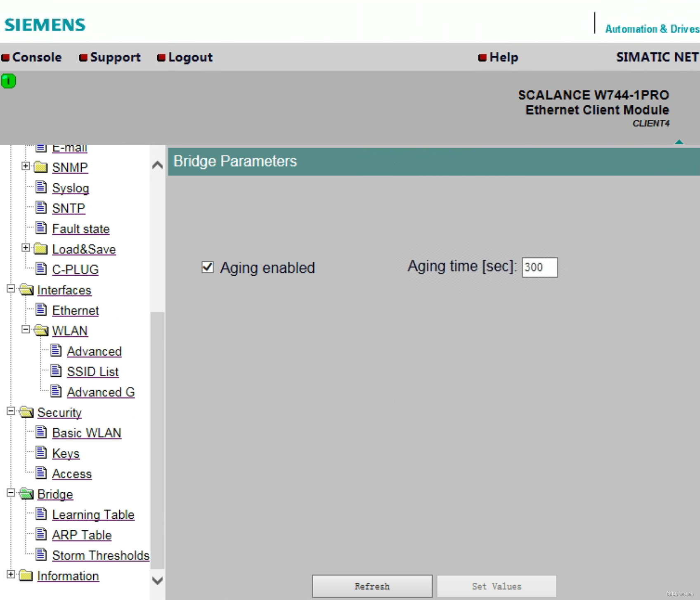The width and height of the screenshot is (700, 600).
Task: Click the Aging time input field
Action: (539, 267)
